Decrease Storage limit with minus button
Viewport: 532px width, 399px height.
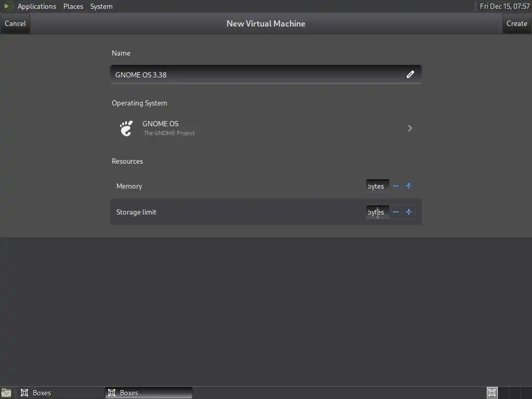(395, 212)
